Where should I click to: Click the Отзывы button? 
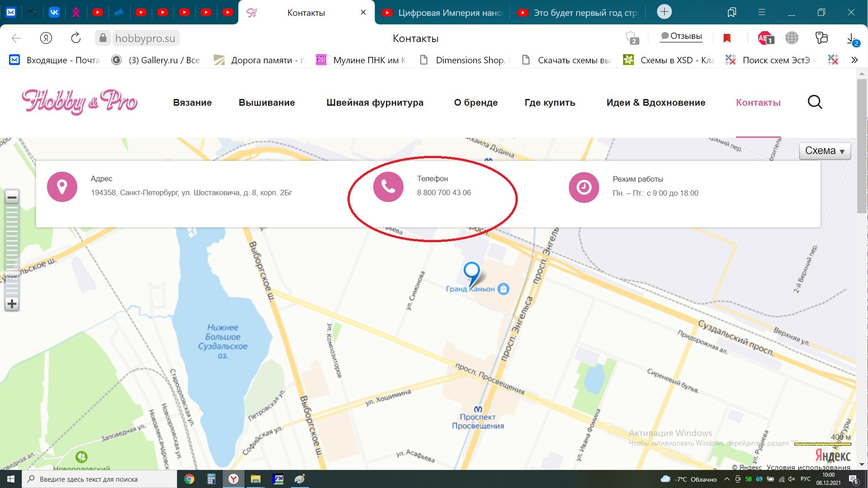[x=681, y=36]
